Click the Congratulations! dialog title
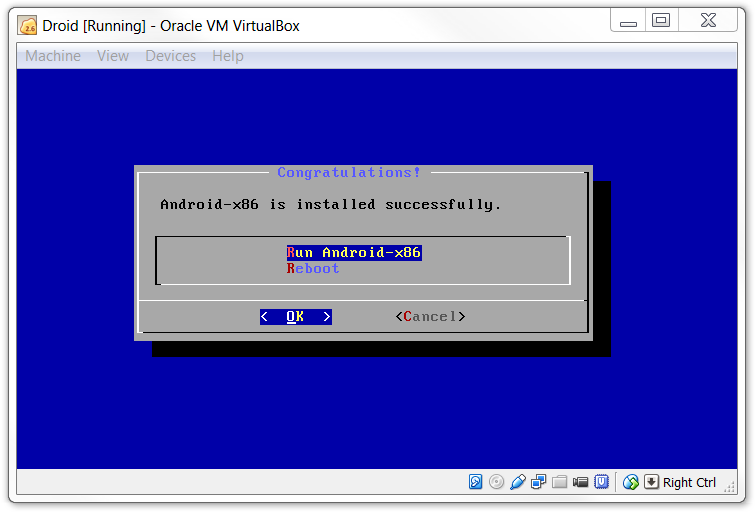The image size is (755, 512). point(349,172)
